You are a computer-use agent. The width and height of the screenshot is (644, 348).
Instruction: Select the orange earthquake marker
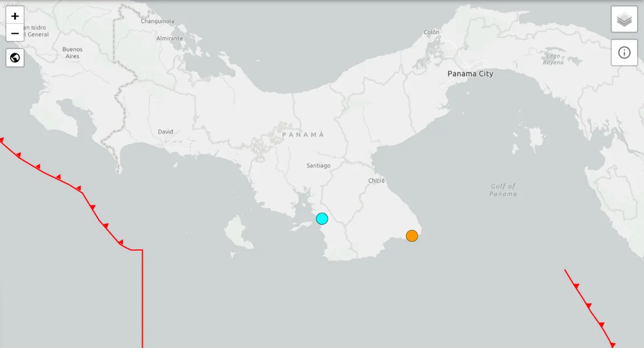point(412,236)
